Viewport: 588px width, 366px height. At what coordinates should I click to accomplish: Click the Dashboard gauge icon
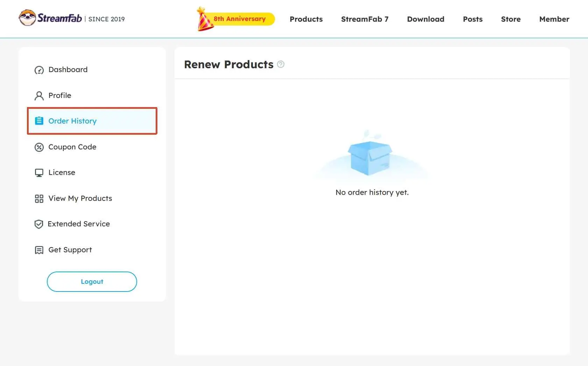(x=39, y=70)
